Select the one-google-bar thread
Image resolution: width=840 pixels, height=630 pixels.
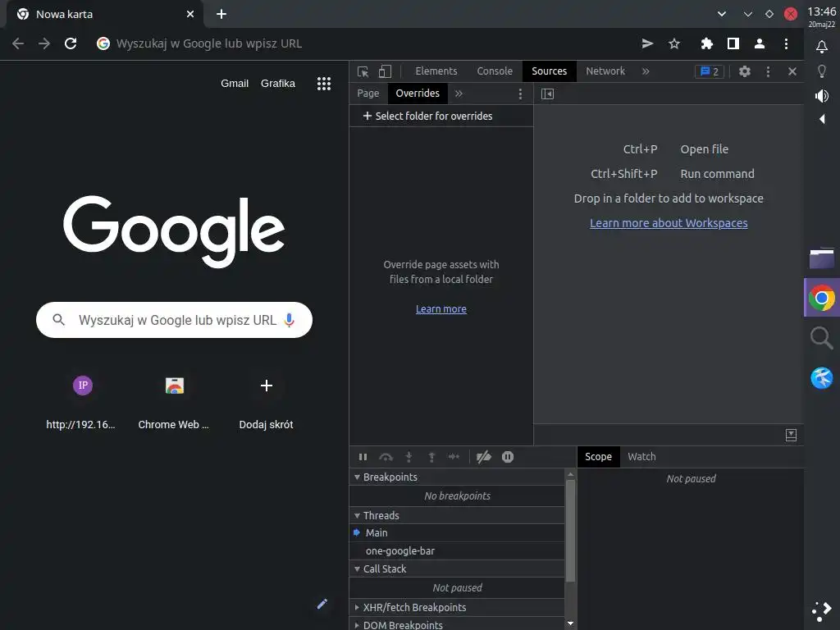(x=457, y=550)
